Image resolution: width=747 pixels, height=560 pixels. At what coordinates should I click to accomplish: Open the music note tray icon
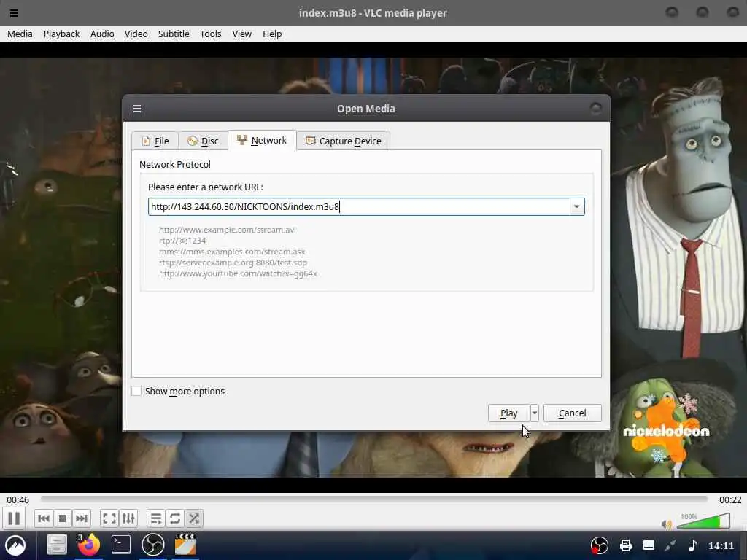point(693,545)
